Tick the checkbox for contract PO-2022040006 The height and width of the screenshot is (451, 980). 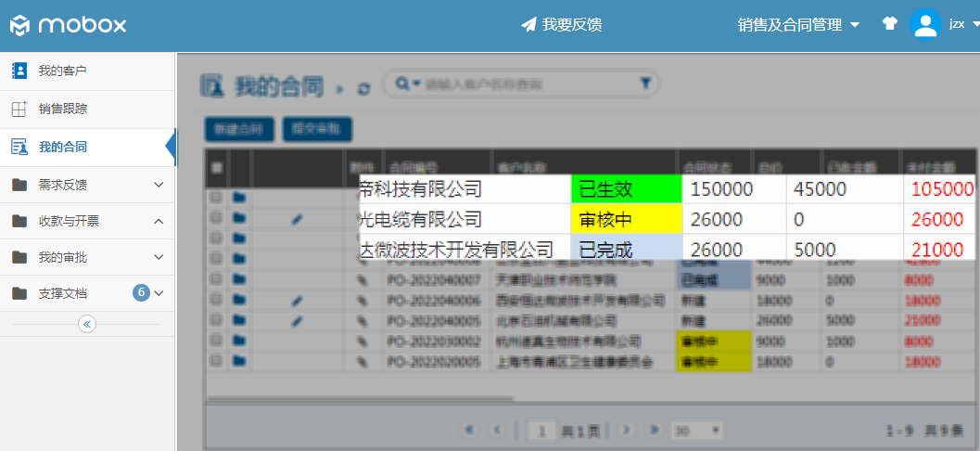pyautogui.click(x=216, y=301)
